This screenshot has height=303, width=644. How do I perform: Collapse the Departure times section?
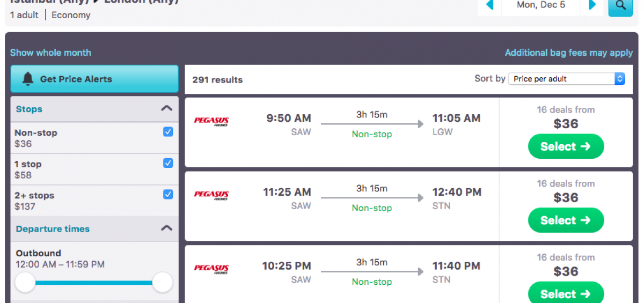(167, 228)
